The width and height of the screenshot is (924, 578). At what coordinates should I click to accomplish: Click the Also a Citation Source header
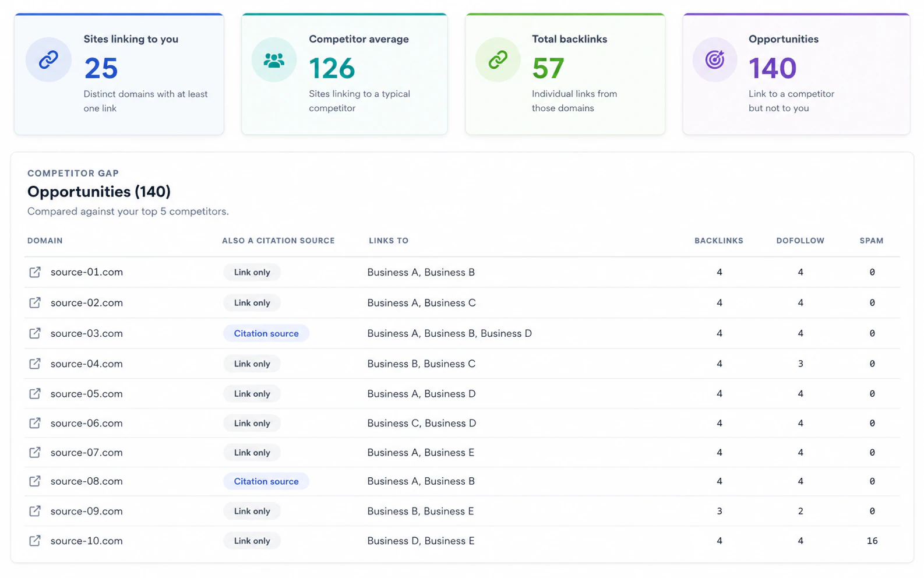click(x=278, y=241)
